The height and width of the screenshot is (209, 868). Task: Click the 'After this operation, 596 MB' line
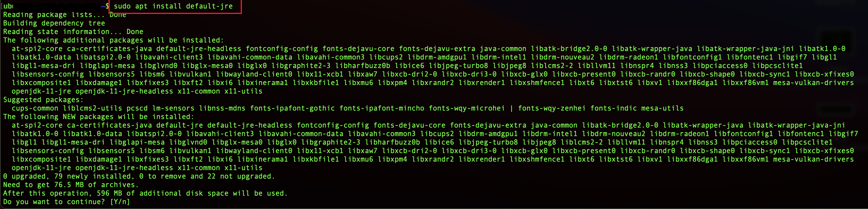click(145, 194)
